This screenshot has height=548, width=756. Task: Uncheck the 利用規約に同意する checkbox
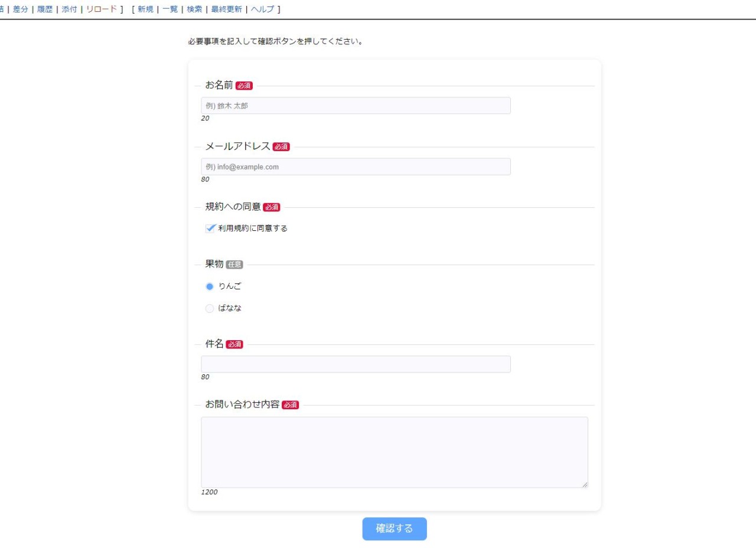(210, 229)
